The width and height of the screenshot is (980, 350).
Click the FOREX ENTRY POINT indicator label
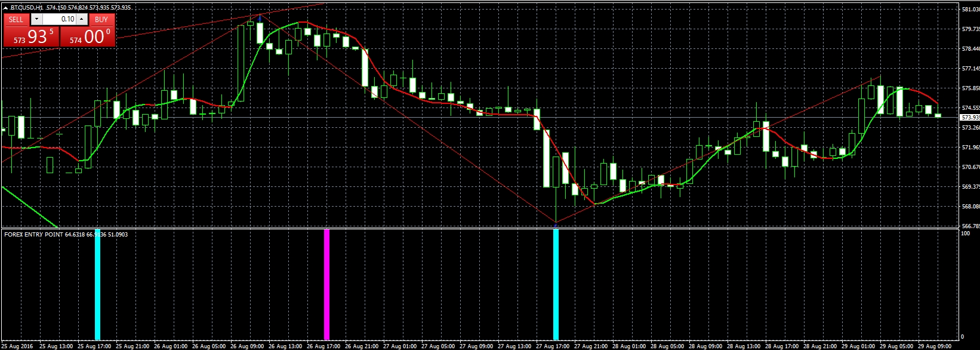tap(33, 235)
